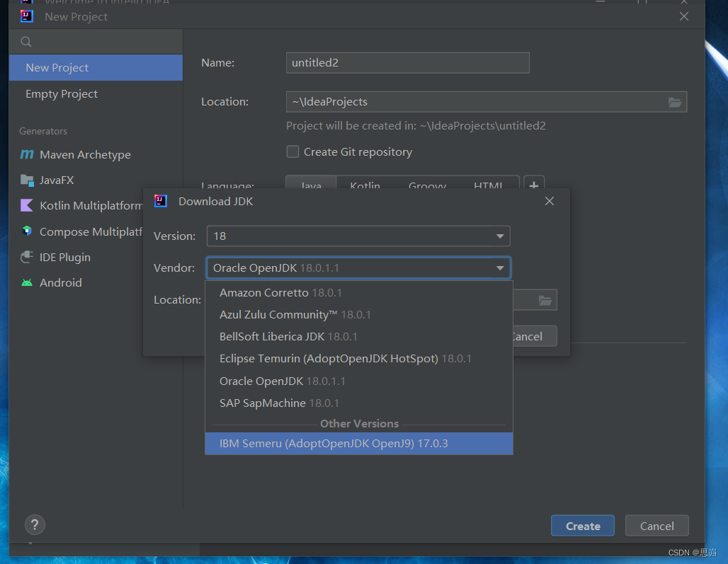Viewport: 728px width, 564px height.
Task: Open help with question mark button
Action: pyautogui.click(x=35, y=525)
